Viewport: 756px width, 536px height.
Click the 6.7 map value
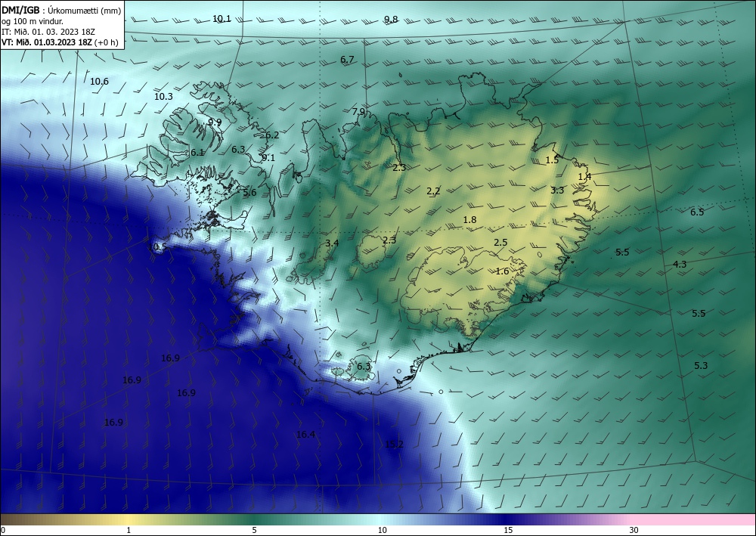(347, 59)
